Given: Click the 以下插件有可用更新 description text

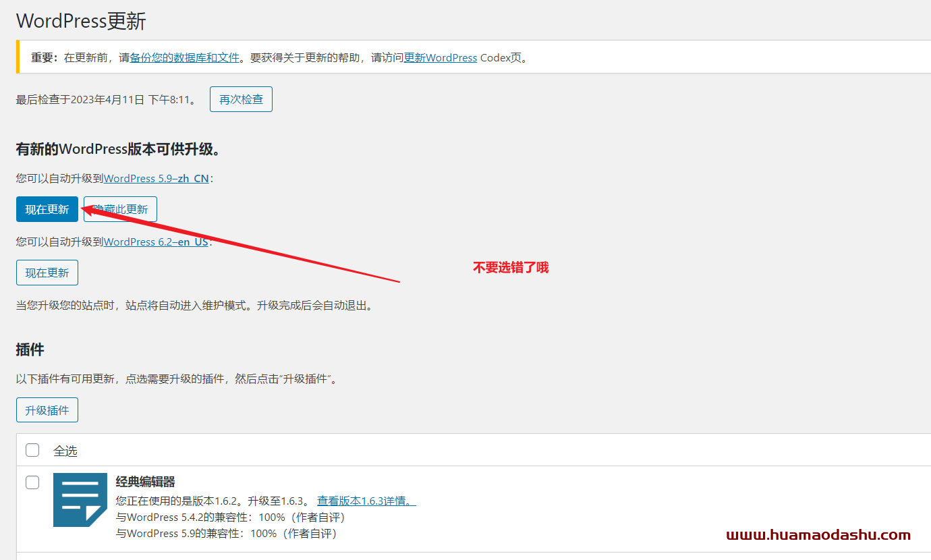Looking at the screenshot, I should [176, 379].
